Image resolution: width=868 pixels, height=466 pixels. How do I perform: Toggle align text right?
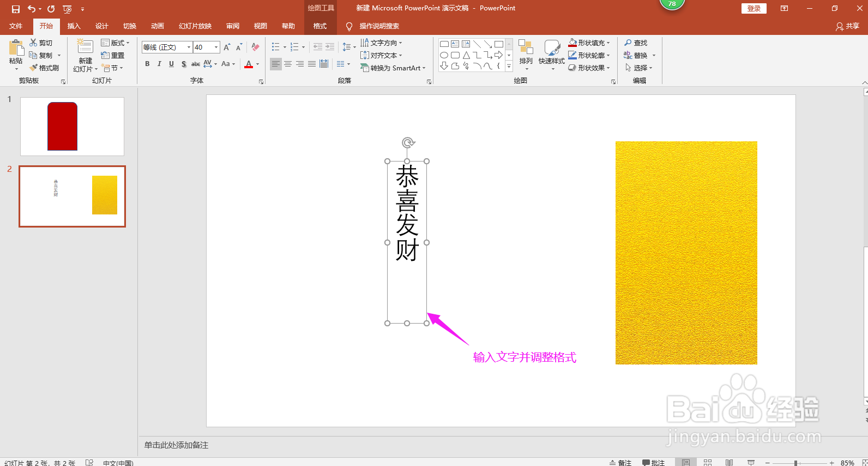tap(300, 64)
